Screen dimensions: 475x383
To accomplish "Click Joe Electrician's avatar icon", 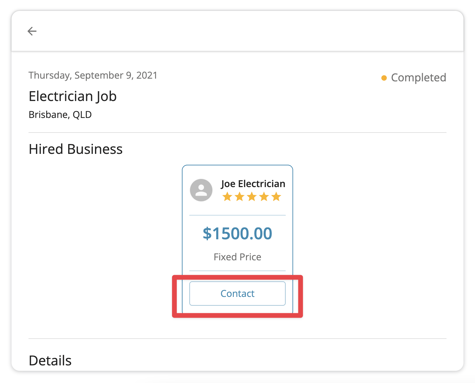I will [x=201, y=190].
